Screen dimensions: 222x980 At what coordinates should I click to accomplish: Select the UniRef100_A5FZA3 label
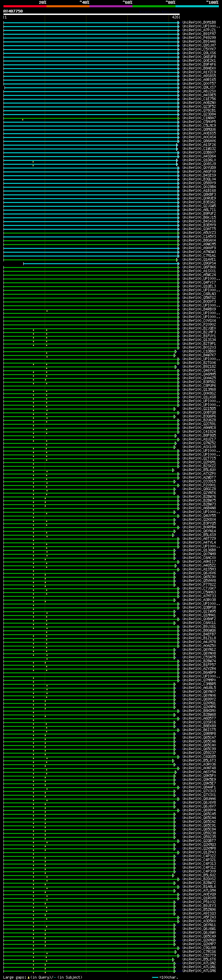pyautogui.click(x=199, y=918)
